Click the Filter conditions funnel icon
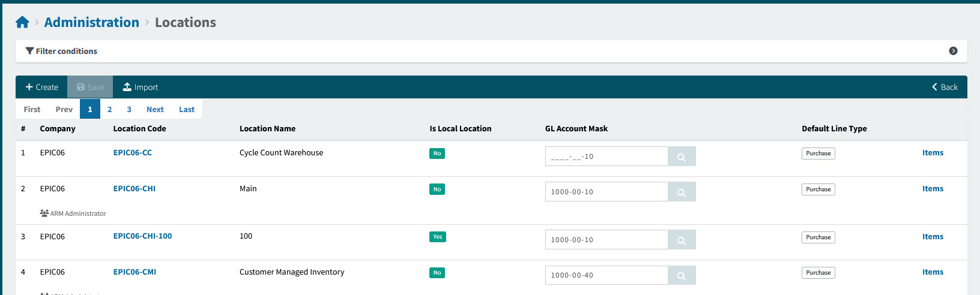 coord(29,51)
